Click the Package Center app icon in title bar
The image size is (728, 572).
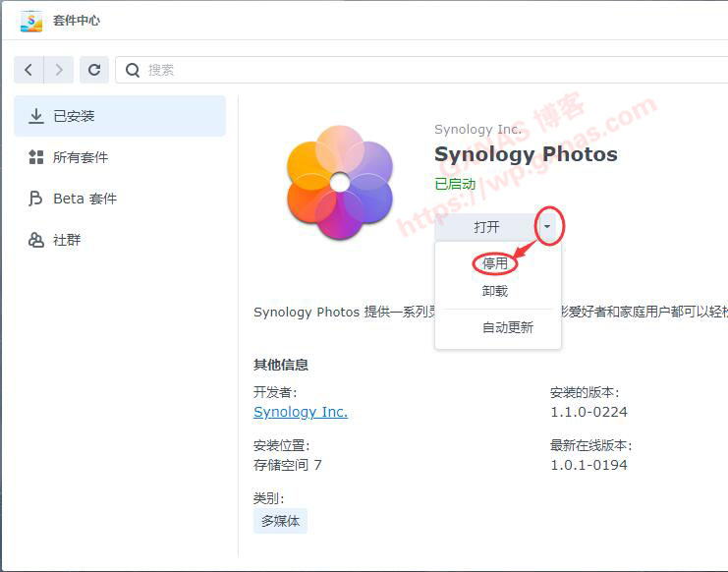point(31,21)
